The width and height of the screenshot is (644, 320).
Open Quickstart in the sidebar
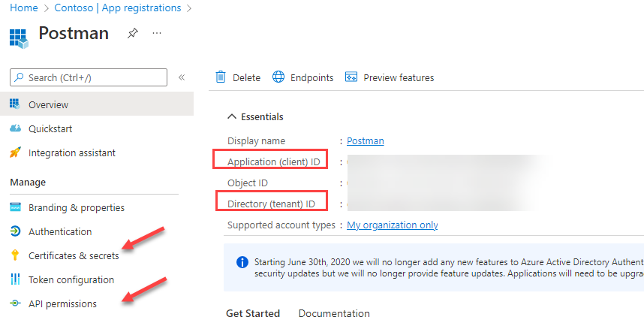tap(50, 128)
